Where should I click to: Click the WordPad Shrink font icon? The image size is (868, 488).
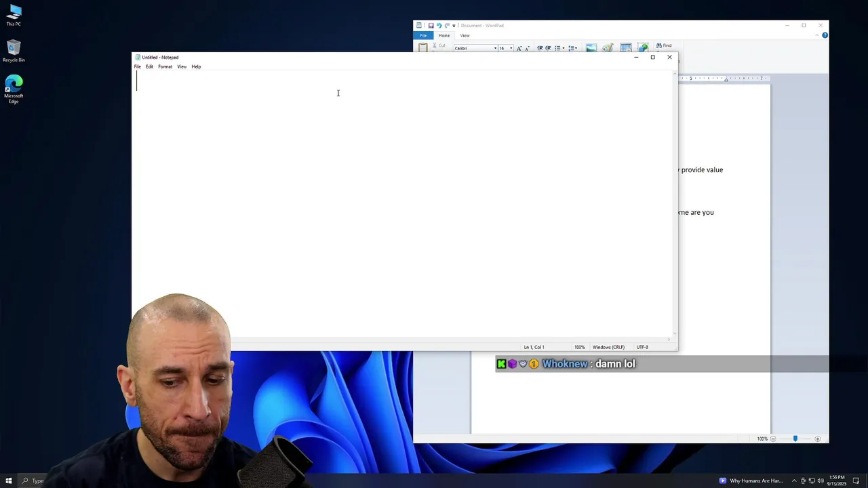[527, 48]
